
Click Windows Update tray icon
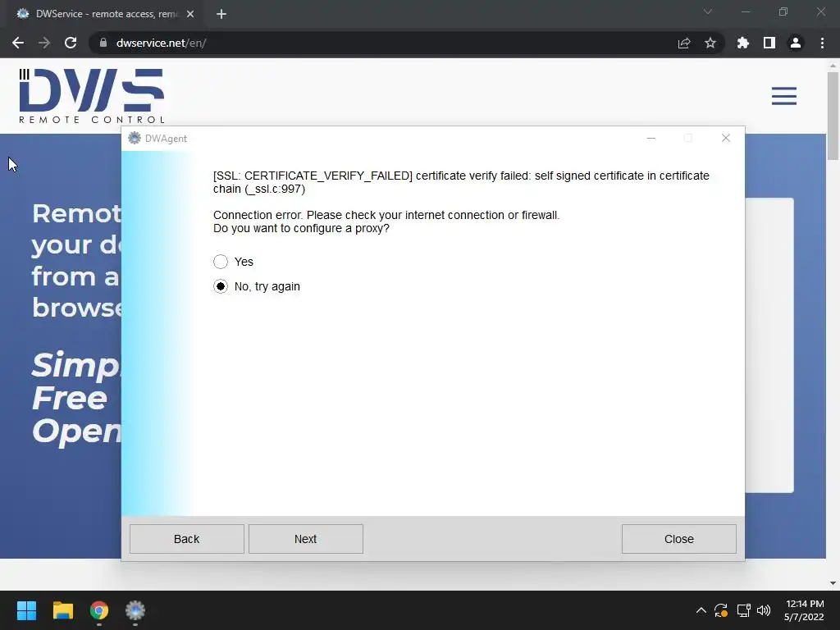(721, 610)
